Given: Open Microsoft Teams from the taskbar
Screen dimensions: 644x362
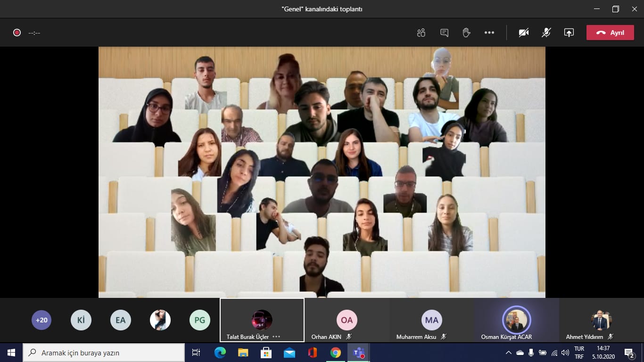Looking at the screenshot, I should point(358,353).
